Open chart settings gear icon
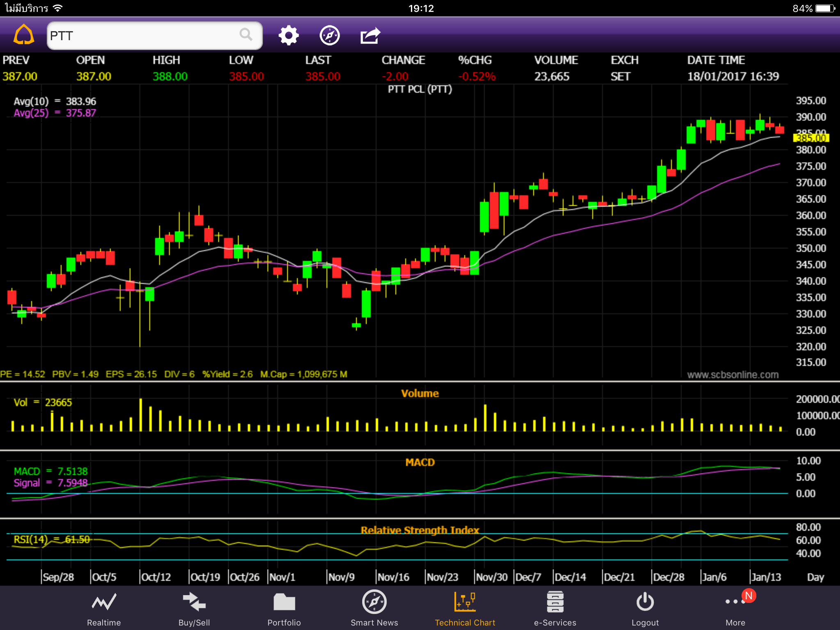The width and height of the screenshot is (840, 630). coord(288,36)
